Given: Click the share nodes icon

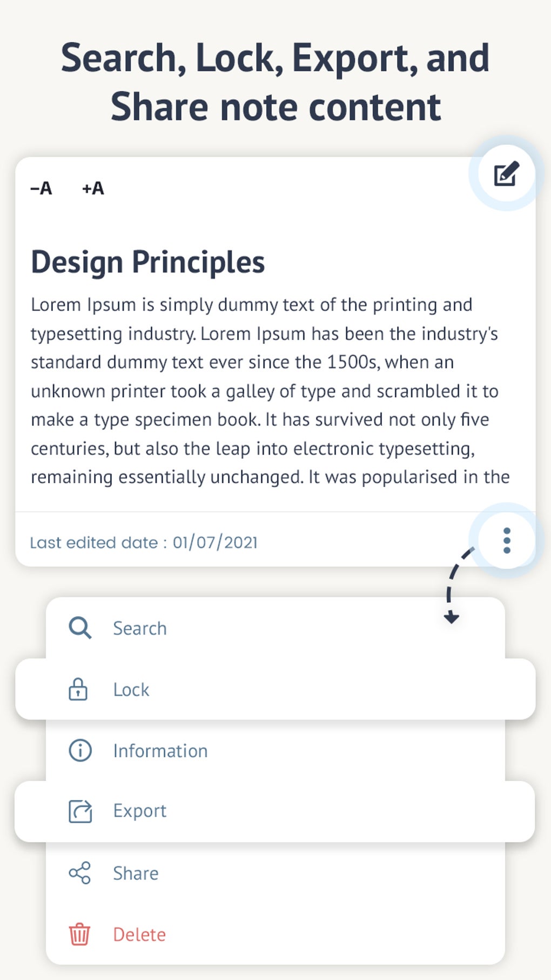Looking at the screenshot, I should point(80,873).
